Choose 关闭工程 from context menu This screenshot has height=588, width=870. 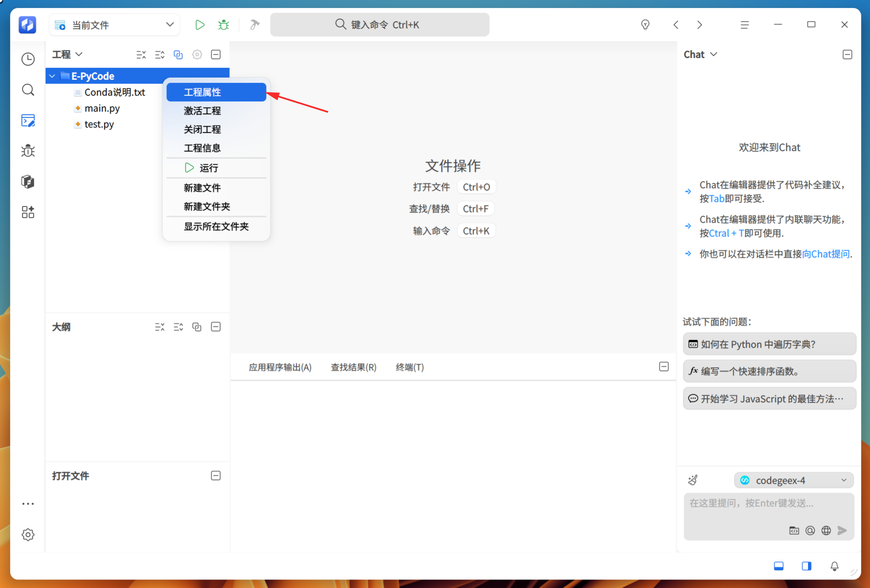pos(216,129)
